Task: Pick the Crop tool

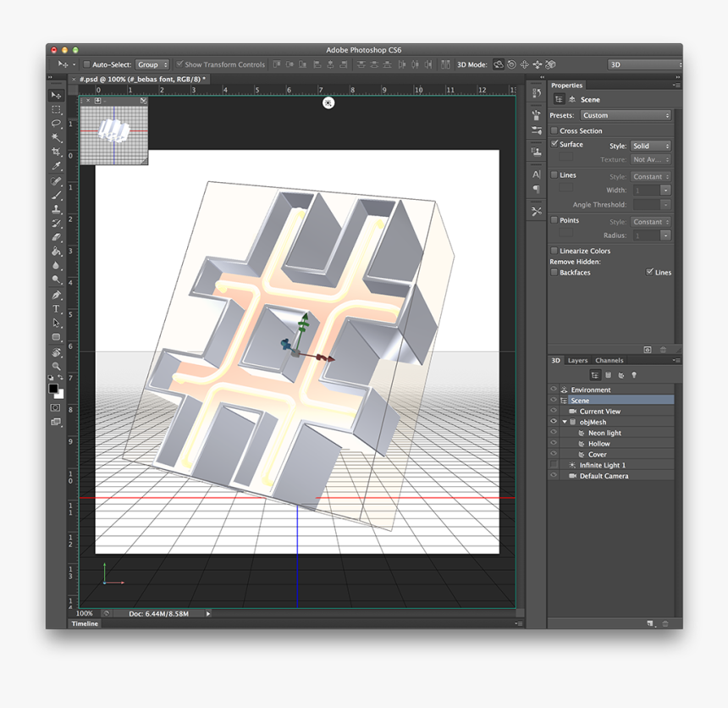Action: coord(56,152)
